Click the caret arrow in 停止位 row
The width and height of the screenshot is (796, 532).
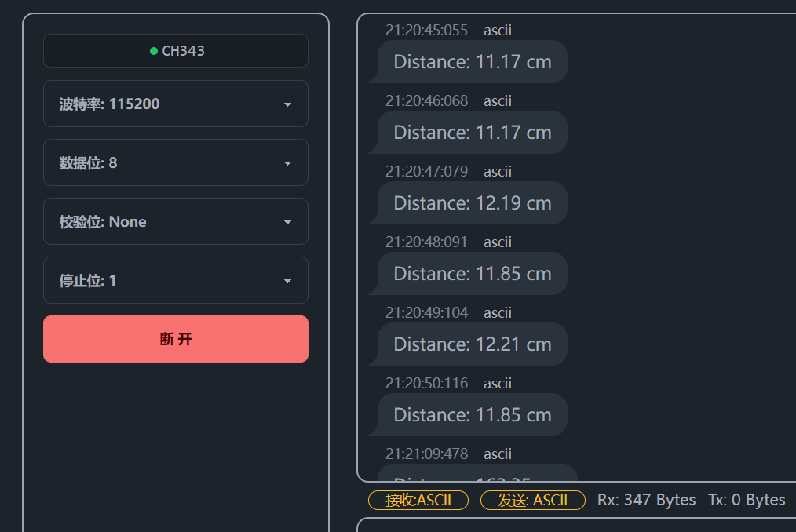(287, 281)
